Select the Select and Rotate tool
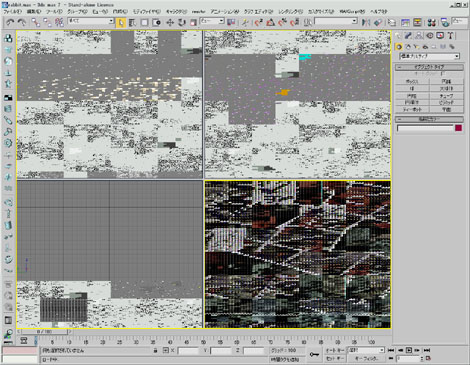 tap(182, 22)
